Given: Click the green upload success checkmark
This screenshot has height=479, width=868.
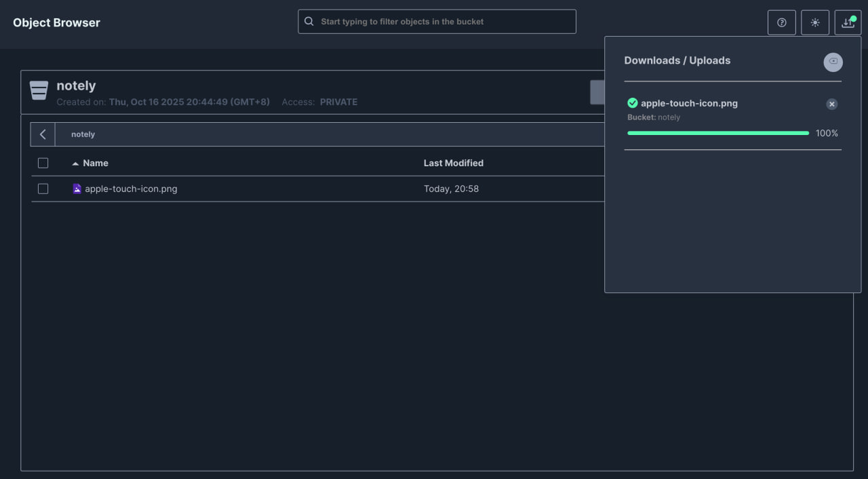Looking at the screenshot, I should click(x=633, y=103).
